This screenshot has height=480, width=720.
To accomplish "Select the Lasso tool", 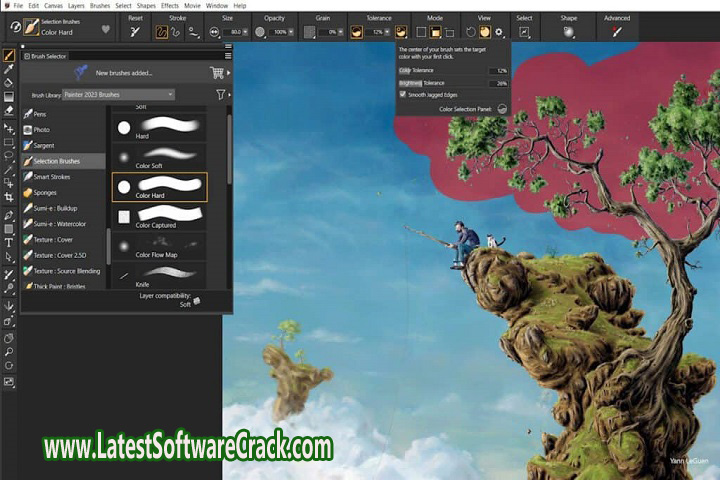I will (x=9, y=156).
